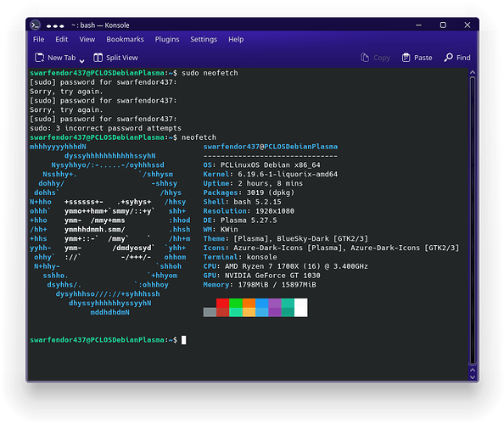Screen dimensions: 504x424
Task: Click the scrollbar down arrow at bottom
Action: [472, 377]
